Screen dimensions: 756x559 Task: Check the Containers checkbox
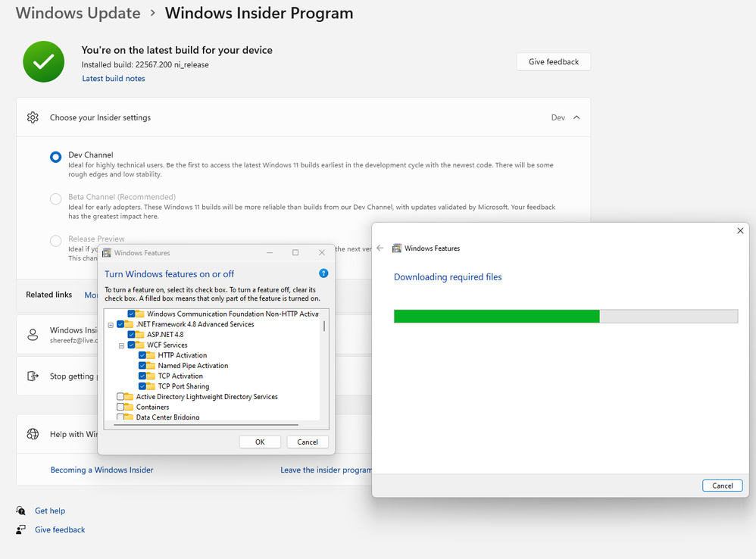tap(120, 407)
